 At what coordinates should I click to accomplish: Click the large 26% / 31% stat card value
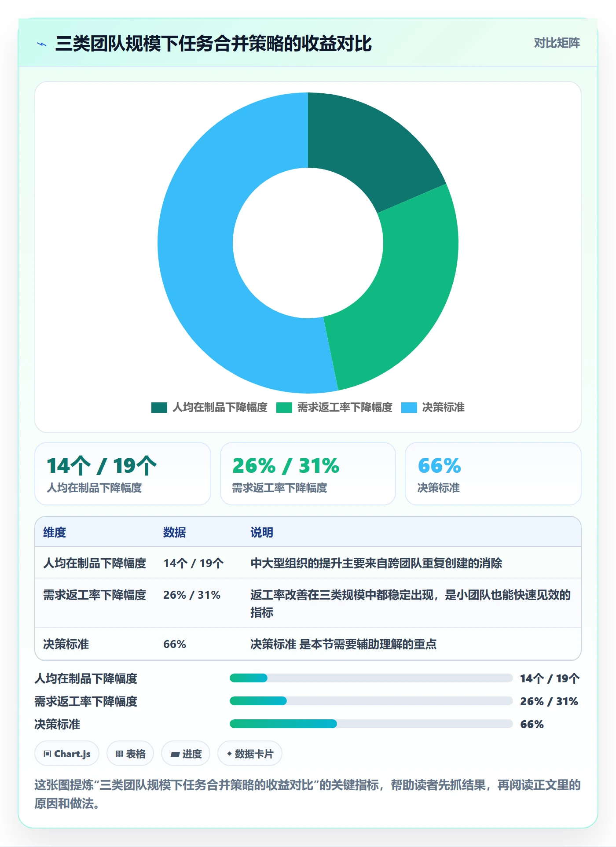click(x=286, y=466)
